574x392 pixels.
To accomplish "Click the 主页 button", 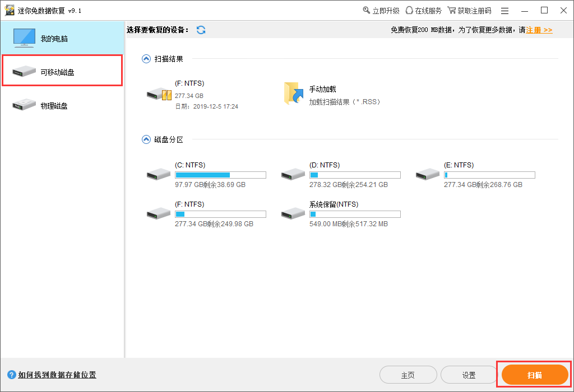I will pos(408,375).
